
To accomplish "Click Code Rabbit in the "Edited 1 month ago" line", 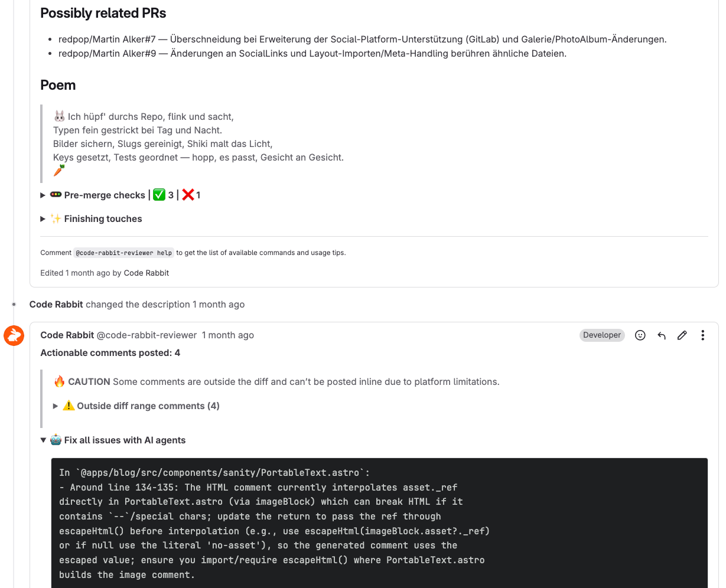I will click(146, 273).
